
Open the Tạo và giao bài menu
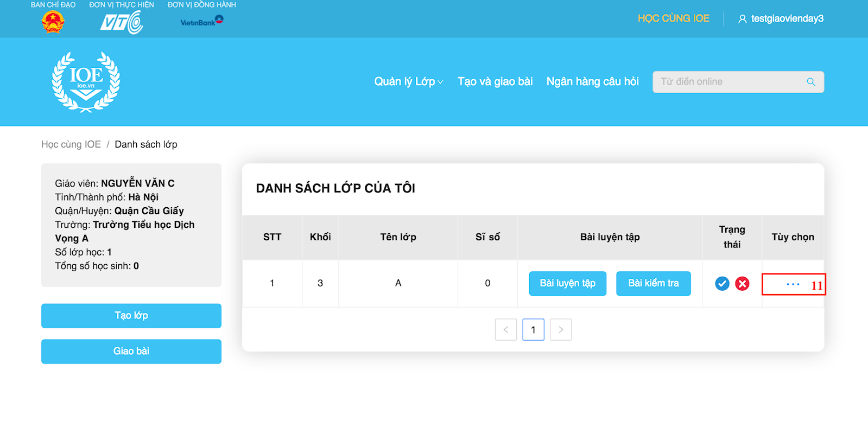click(x=495, y=82)
